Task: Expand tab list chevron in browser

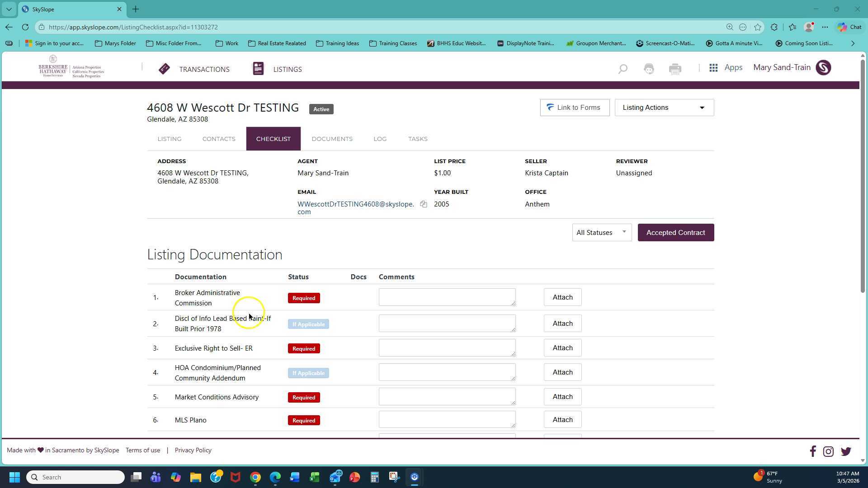Action: [x=9, y=9]
